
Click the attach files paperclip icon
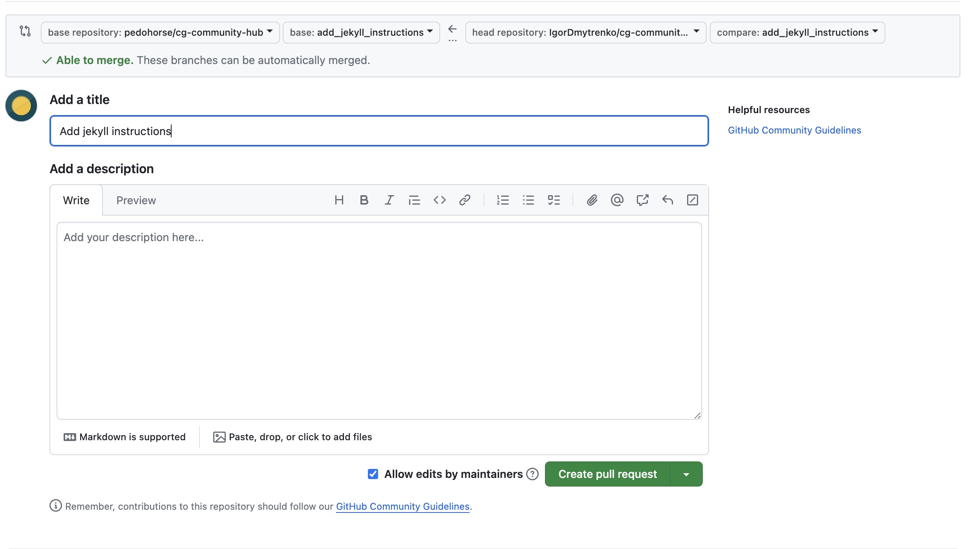point(592,200)
